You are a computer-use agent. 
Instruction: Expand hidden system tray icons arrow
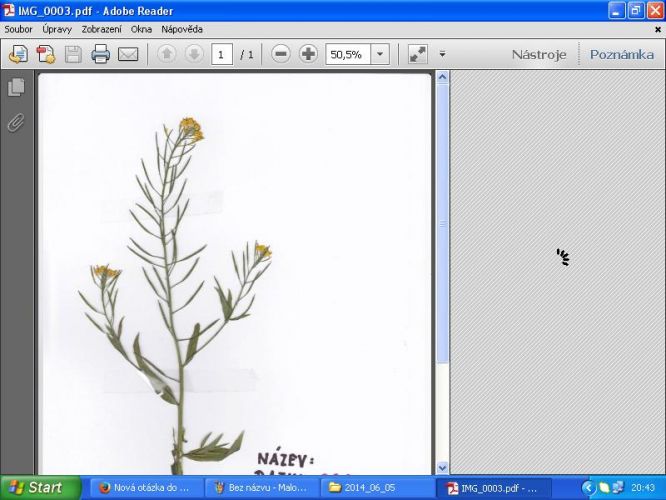click(588, 488)
